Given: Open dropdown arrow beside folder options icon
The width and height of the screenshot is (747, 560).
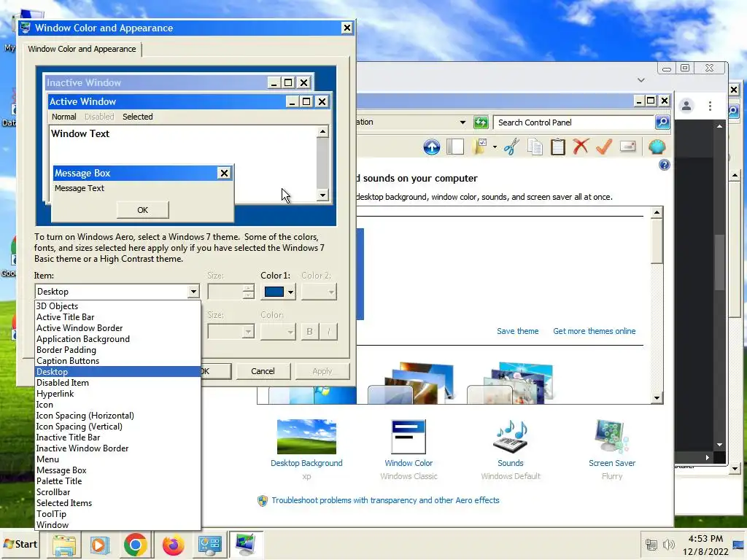Looking at the screenshot, I should pyautogui.click(x=495, y=147).
